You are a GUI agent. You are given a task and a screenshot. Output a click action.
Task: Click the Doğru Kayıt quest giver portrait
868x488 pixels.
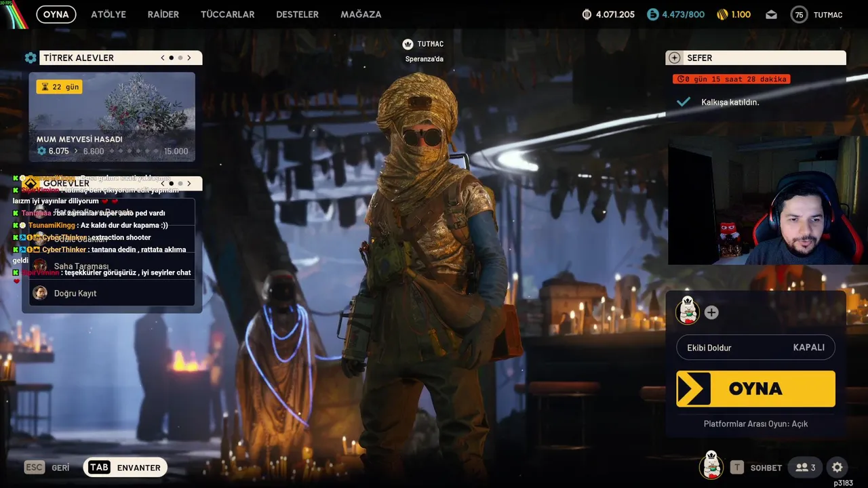[x=40, y=293]
